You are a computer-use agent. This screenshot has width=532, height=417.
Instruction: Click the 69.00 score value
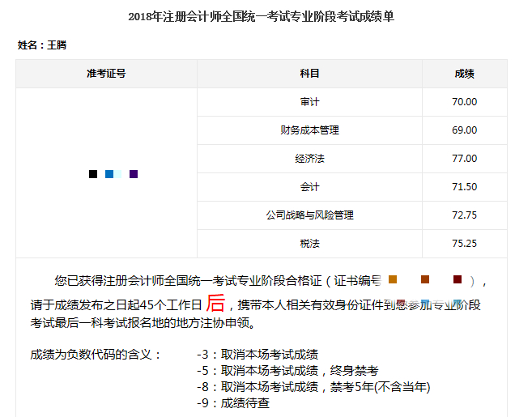point(464,130)
